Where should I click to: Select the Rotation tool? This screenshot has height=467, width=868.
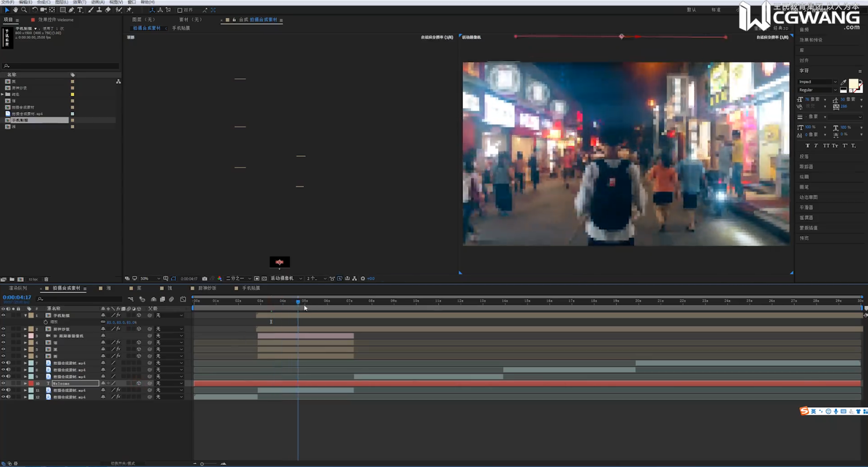(x=35, y=10)
